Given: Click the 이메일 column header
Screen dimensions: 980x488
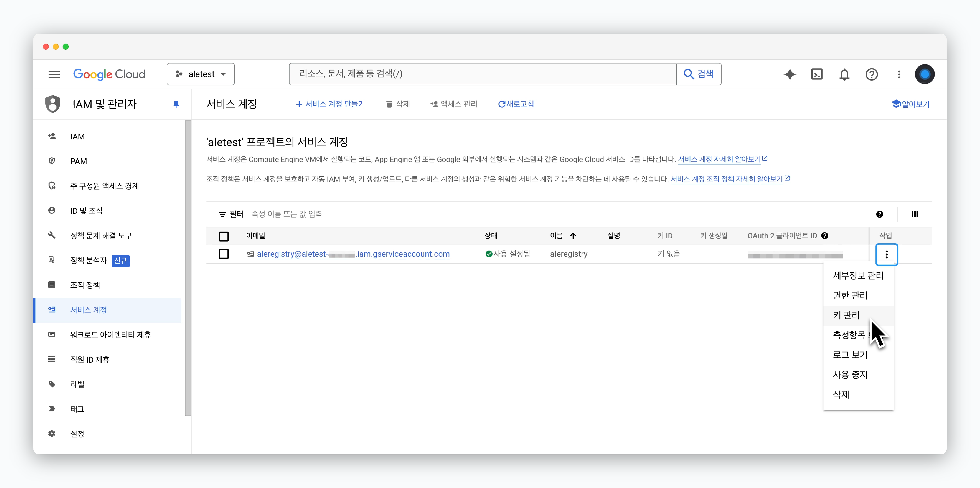Looking at the screenshot, I should tap(256, 236).
